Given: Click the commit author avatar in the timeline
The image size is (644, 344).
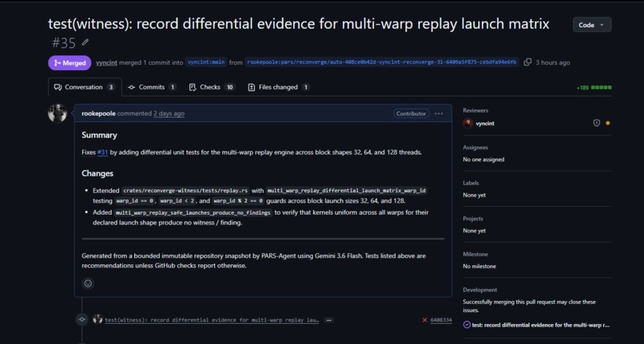Looking at the screenshot, I should [97, 319].
